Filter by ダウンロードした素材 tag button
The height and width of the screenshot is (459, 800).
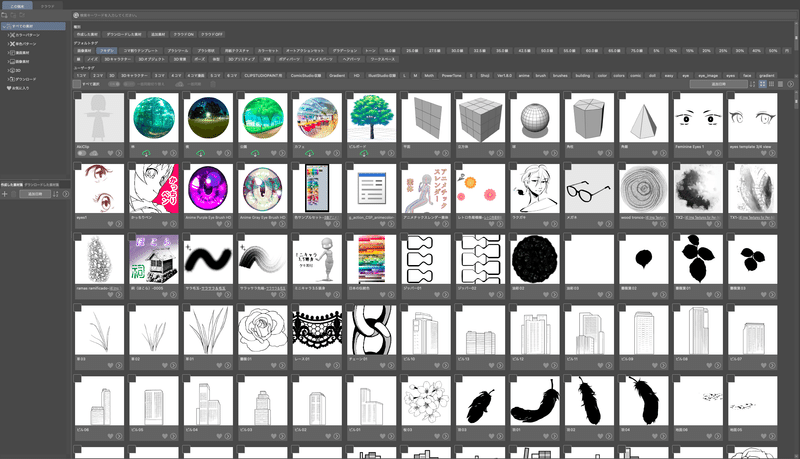click(124, 34)
